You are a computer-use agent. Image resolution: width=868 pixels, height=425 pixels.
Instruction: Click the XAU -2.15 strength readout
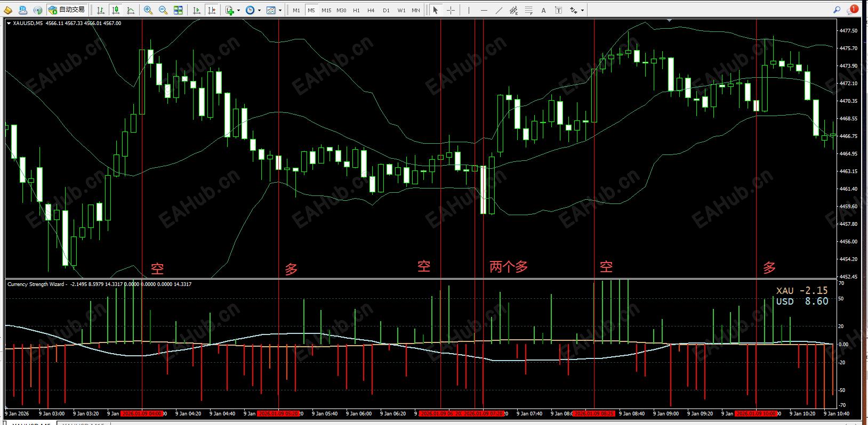click(x=802, y=291)
